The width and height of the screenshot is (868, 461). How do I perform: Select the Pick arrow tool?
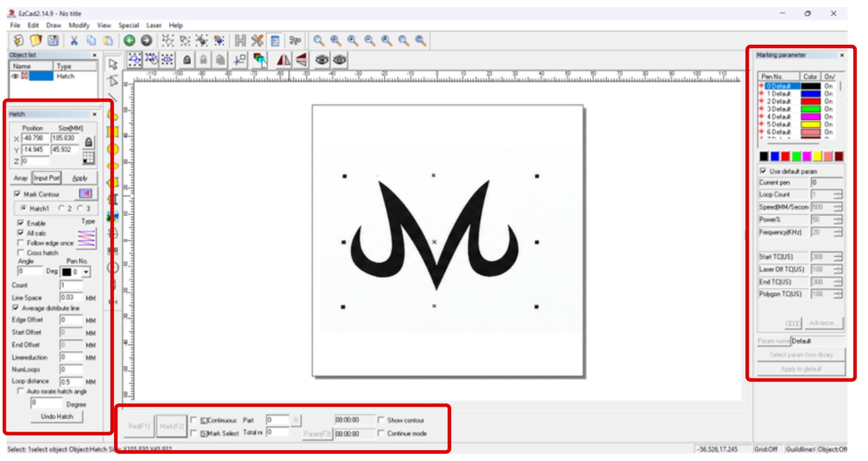point(113,64)
